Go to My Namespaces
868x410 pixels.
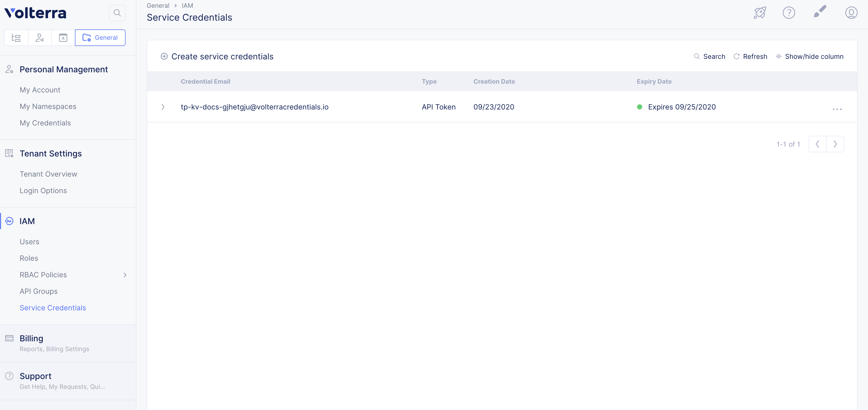click(x=48, y=106)
